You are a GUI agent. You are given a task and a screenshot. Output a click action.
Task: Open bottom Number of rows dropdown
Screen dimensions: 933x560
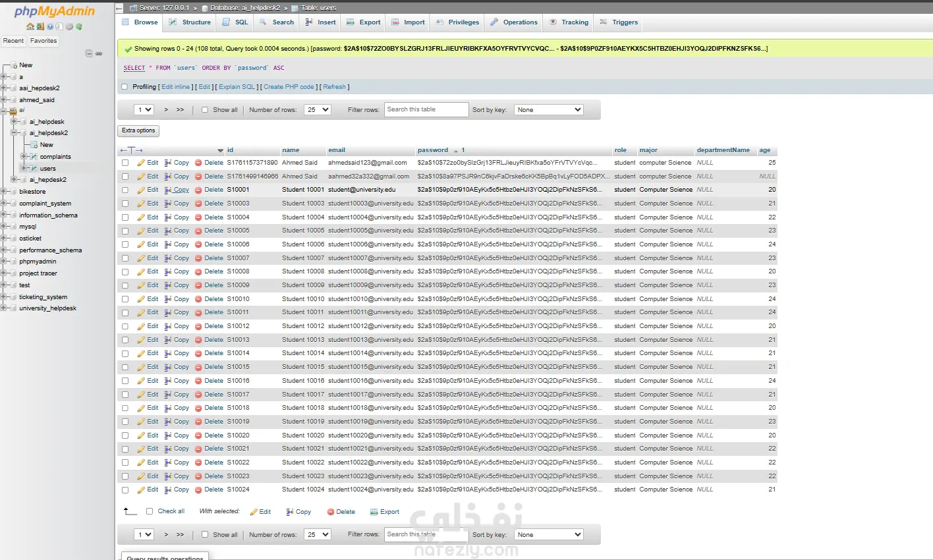[x=318, y=535]
